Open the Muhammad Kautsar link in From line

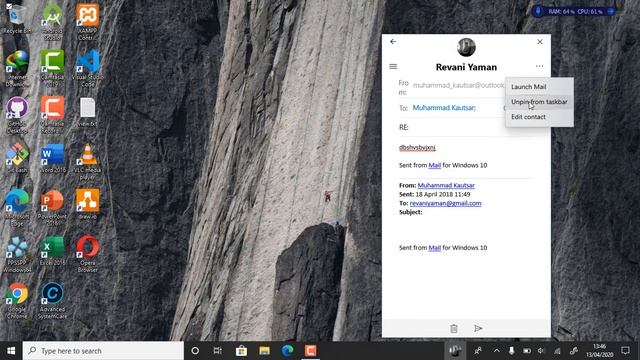point(446,185)
